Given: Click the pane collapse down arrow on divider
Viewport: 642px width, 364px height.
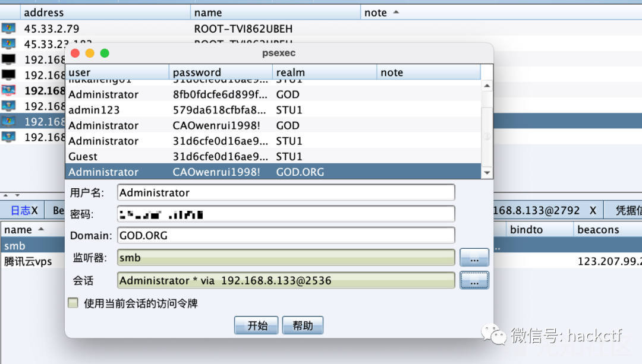Looking at the screenshot, I should click(17, 195).
